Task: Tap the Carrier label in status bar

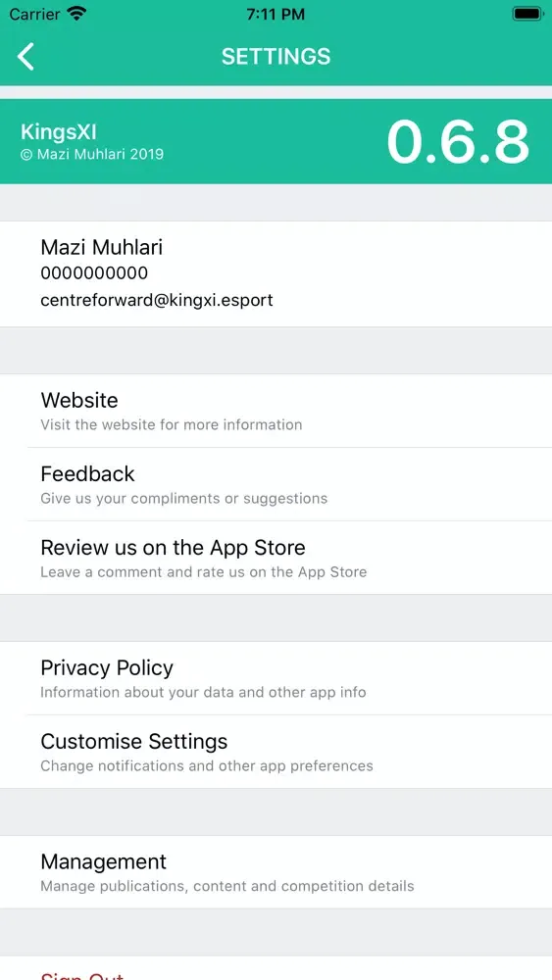Action: (35, 14)
